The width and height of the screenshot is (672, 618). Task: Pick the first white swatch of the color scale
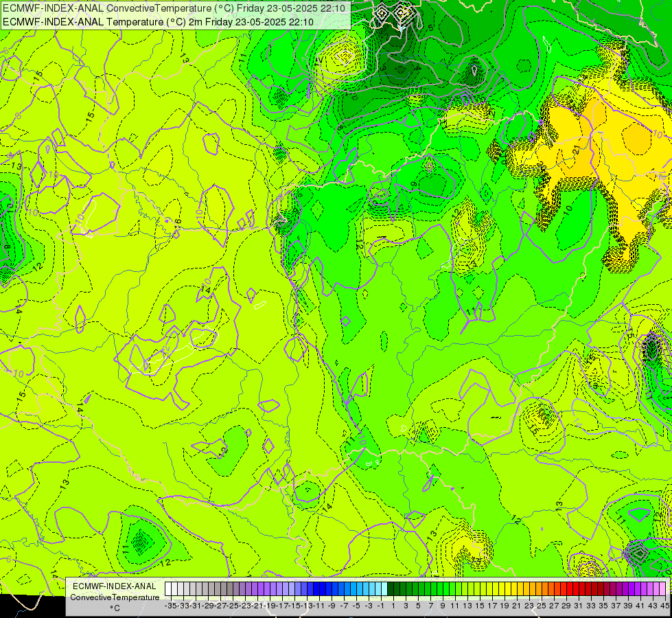click(168, 589)
